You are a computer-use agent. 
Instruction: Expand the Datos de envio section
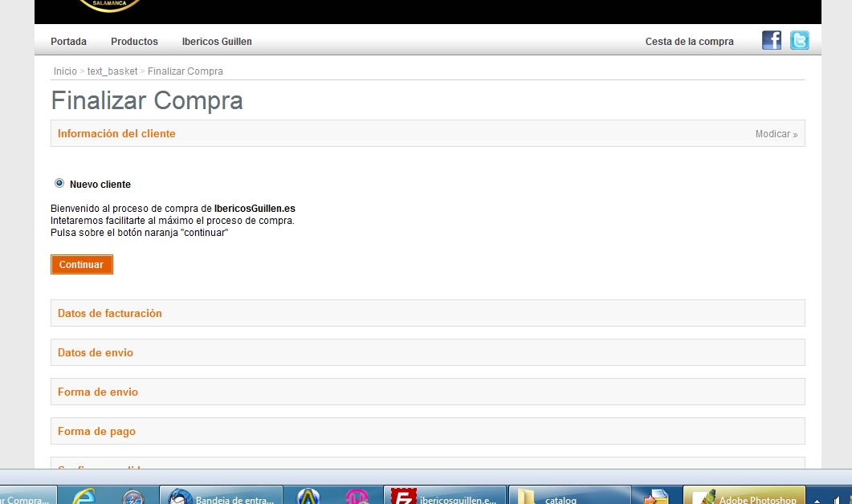pyautogui.click(x=428, y=352)
